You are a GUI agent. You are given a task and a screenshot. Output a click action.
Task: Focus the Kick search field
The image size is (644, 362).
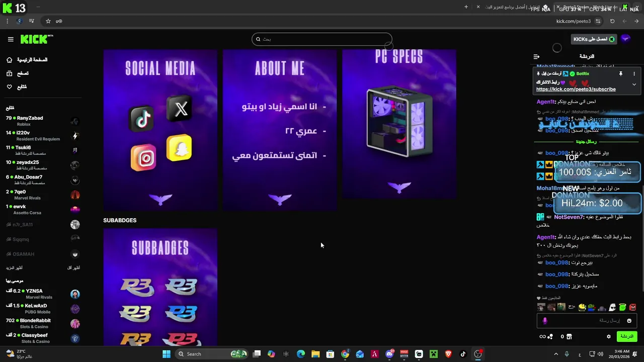pyautogui.click(x=322, y=39)
